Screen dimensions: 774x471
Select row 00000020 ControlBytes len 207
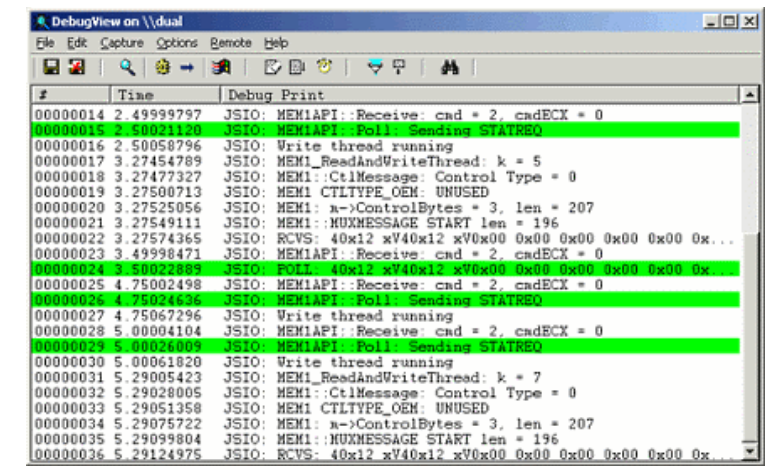coord(386,207)
